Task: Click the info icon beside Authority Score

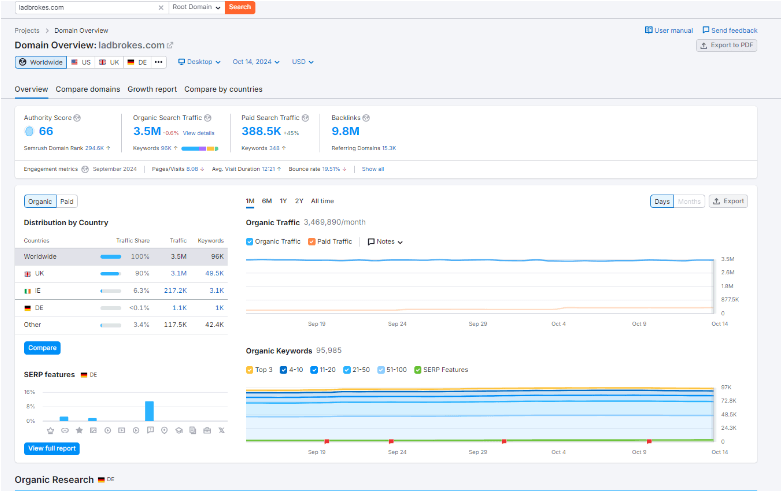Action: tap(77, 118)
